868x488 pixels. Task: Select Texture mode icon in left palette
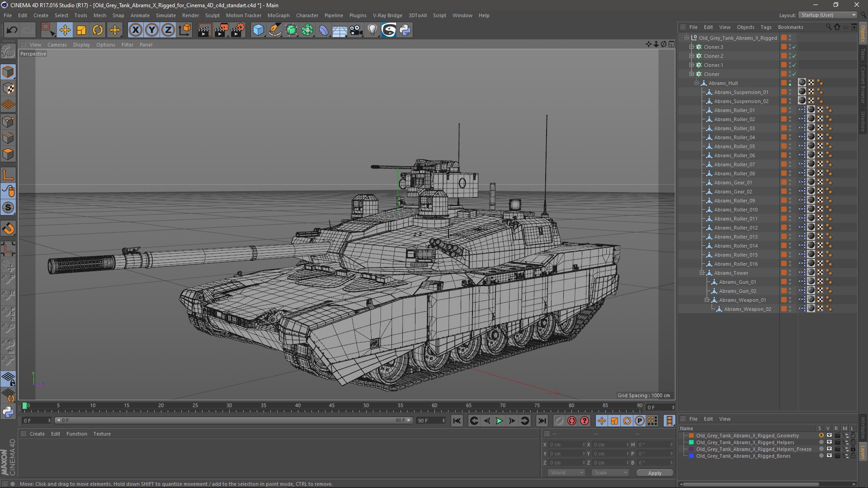[x=8, y=89]
